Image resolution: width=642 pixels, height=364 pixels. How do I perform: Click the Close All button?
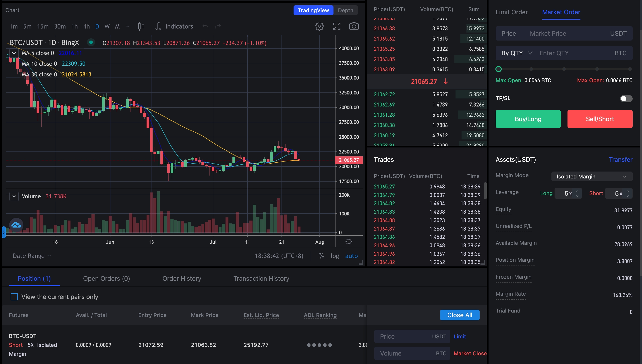[460, 315]
